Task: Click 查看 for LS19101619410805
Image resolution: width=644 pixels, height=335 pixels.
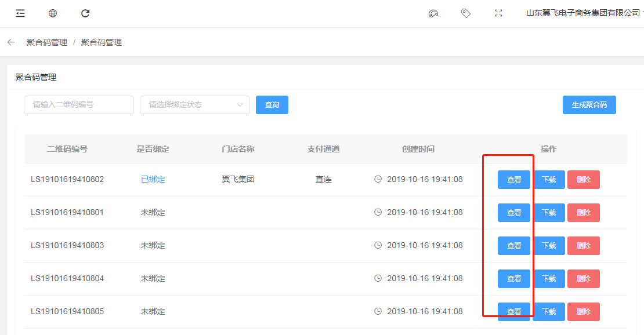Action: [514, 312]
